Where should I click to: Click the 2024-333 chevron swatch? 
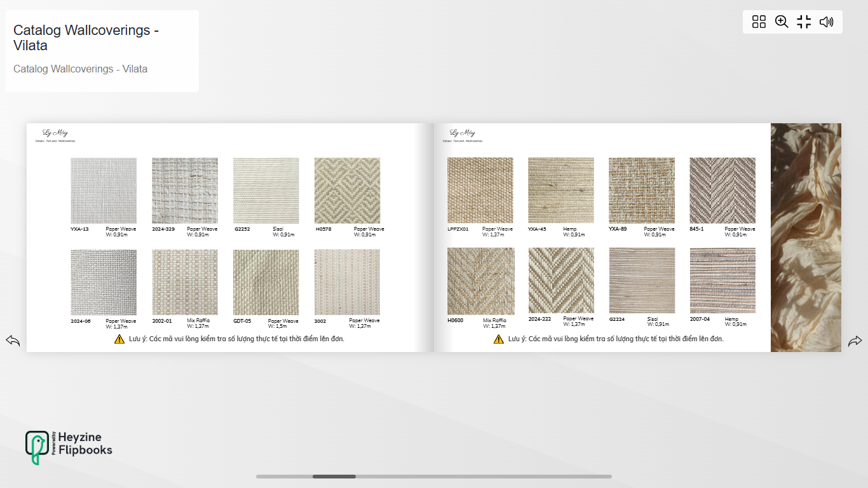coord(561,280)
